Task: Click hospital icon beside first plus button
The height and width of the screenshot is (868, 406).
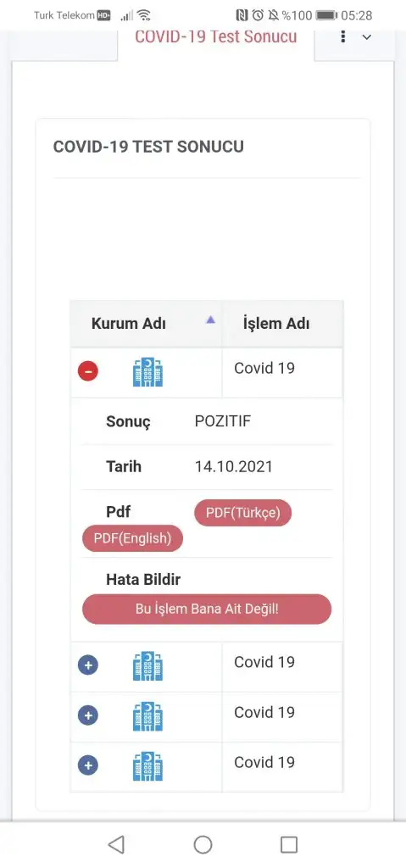Action: pos(147,666)
